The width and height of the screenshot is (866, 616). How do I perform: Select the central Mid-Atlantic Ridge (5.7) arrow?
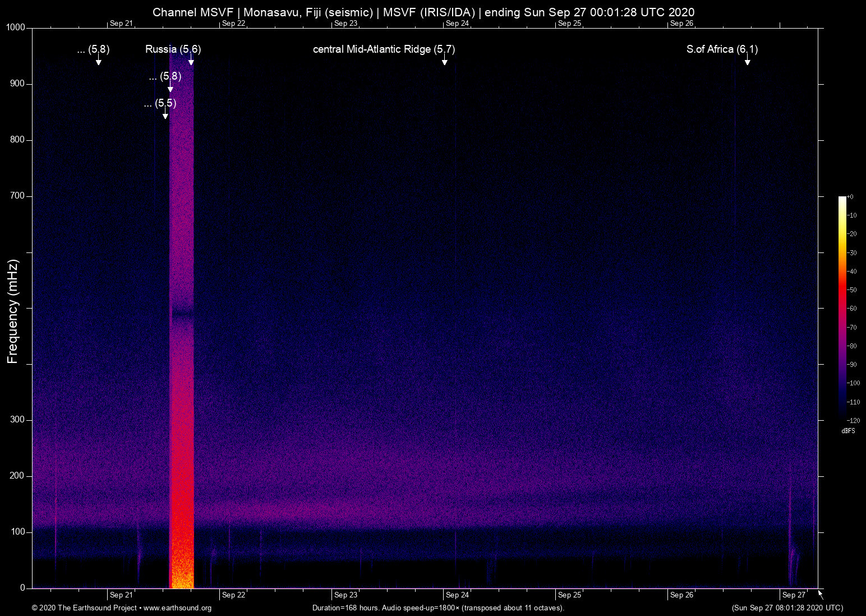[x=445, y=62]
